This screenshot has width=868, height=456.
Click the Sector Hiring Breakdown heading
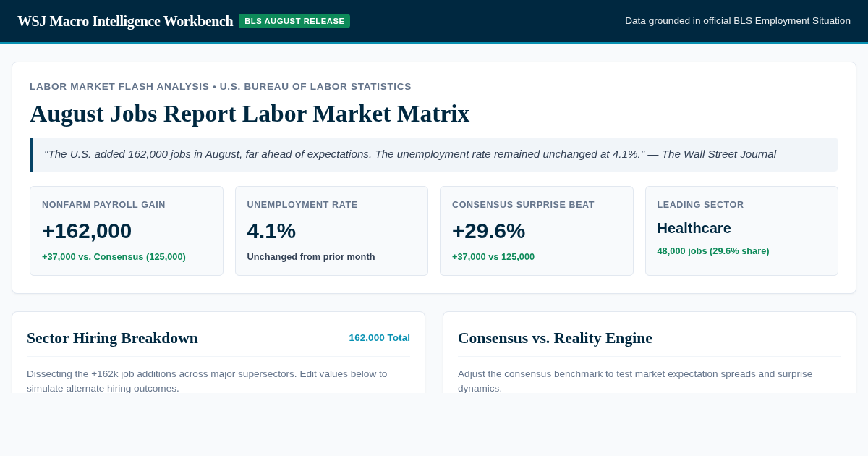pyautogui.click(x=112, y=338)
